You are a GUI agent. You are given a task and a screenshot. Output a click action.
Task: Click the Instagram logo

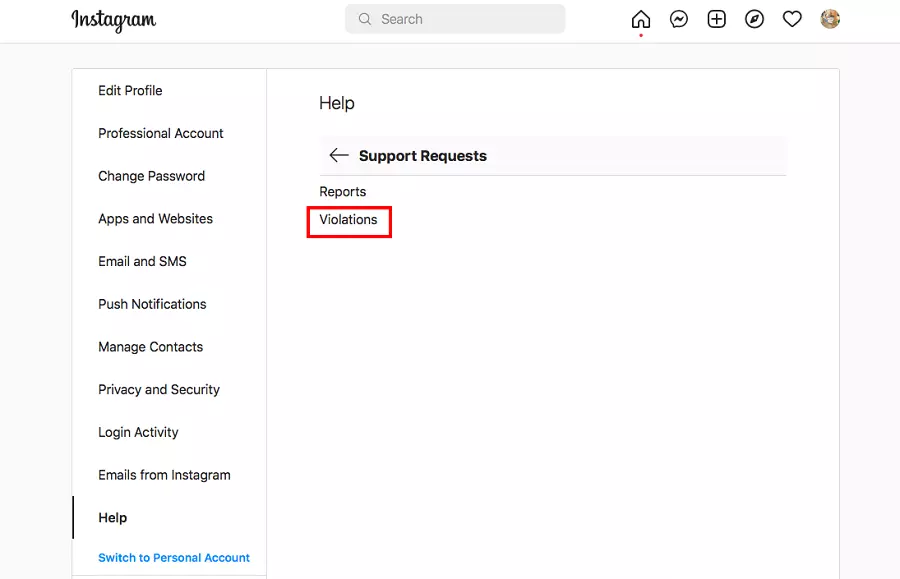(113, 20)
